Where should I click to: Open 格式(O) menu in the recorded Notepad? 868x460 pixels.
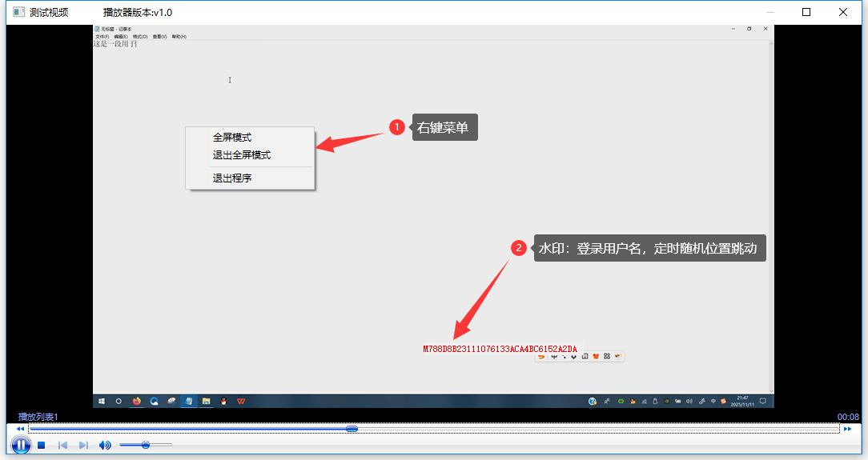point(140,37)
